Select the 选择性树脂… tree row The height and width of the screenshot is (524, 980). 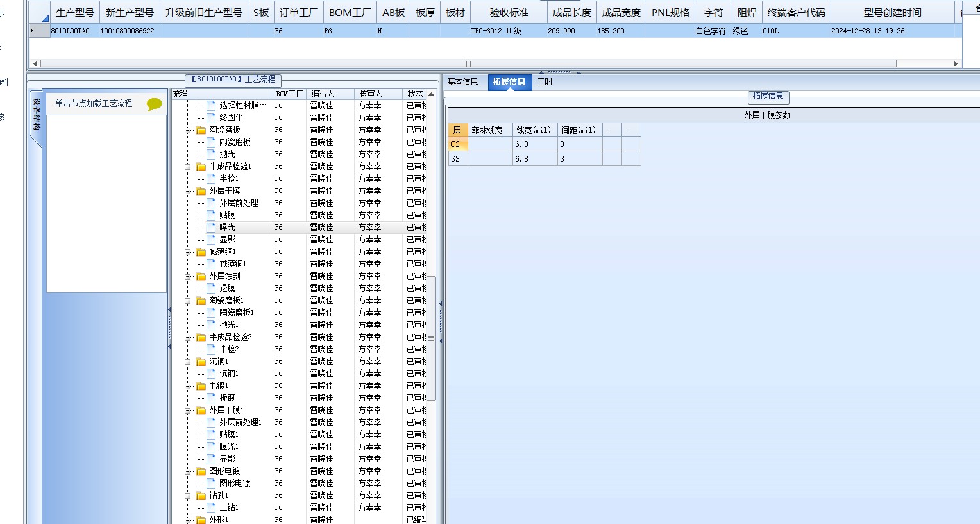tap(298, 105)
